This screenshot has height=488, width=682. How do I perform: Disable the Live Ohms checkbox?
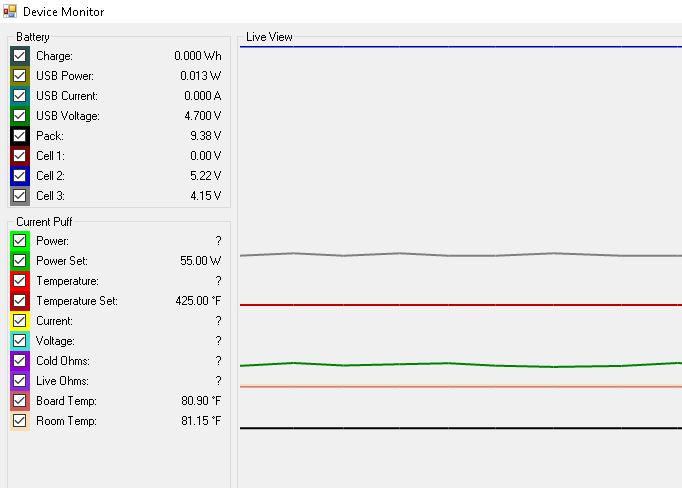point(20,381)
